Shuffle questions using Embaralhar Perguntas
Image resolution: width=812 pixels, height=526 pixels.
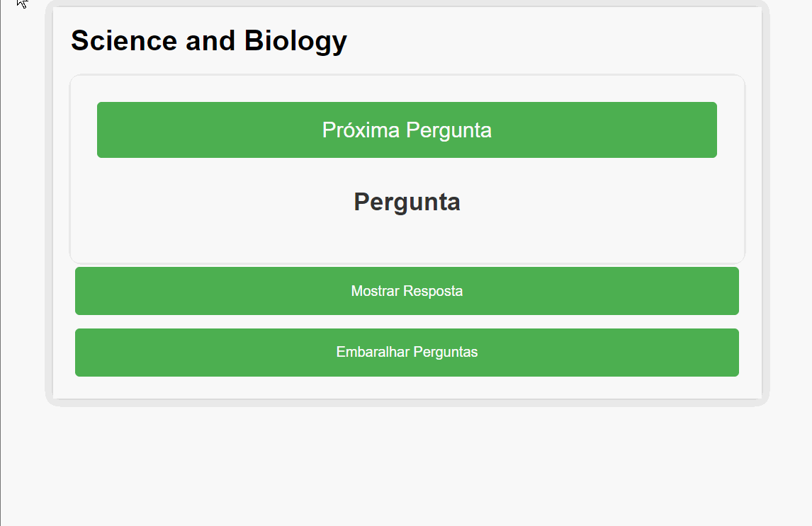407,353
